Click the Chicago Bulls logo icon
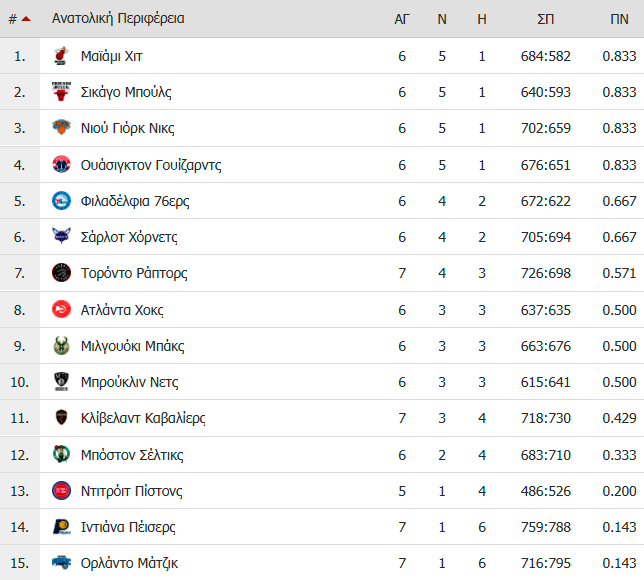Screen dimensions: 644x580 tap(61, 92)
